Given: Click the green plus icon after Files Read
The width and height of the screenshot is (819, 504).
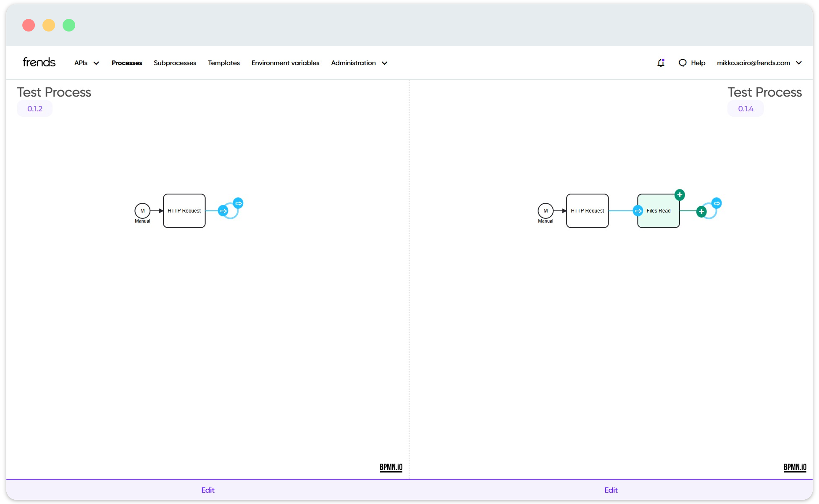Looking at the screenshot, I should (701, 211).
